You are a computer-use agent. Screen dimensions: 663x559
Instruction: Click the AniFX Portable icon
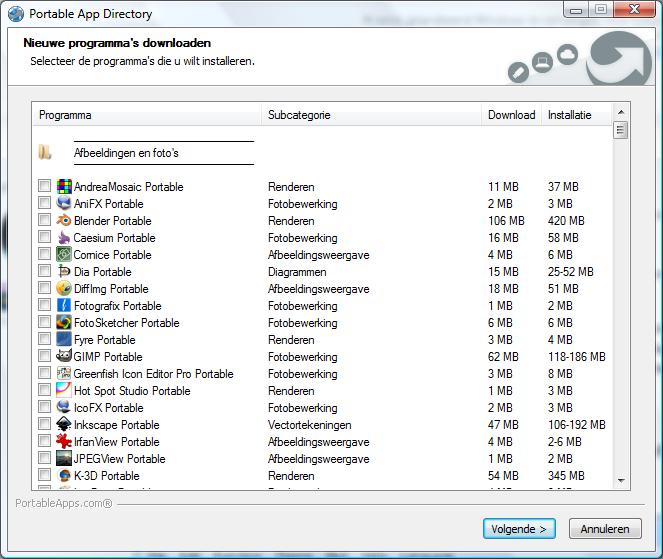coord(64,203)
